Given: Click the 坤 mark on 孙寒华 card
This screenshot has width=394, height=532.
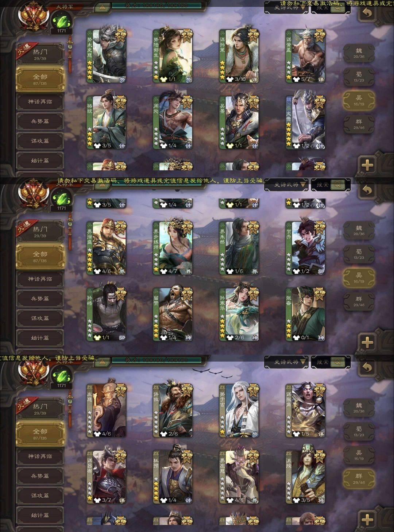Looking at the screenshot, I should [255, 338].
